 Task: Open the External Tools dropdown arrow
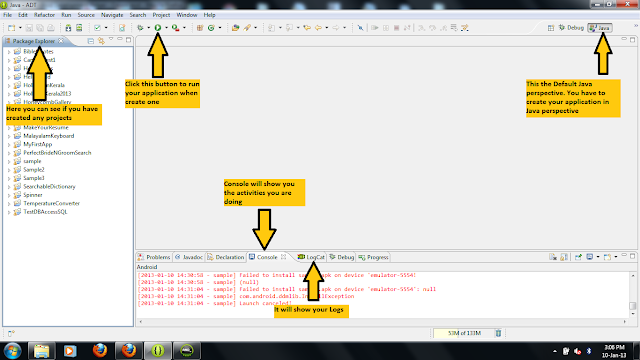pyautogui.click(x=184, y=28)
